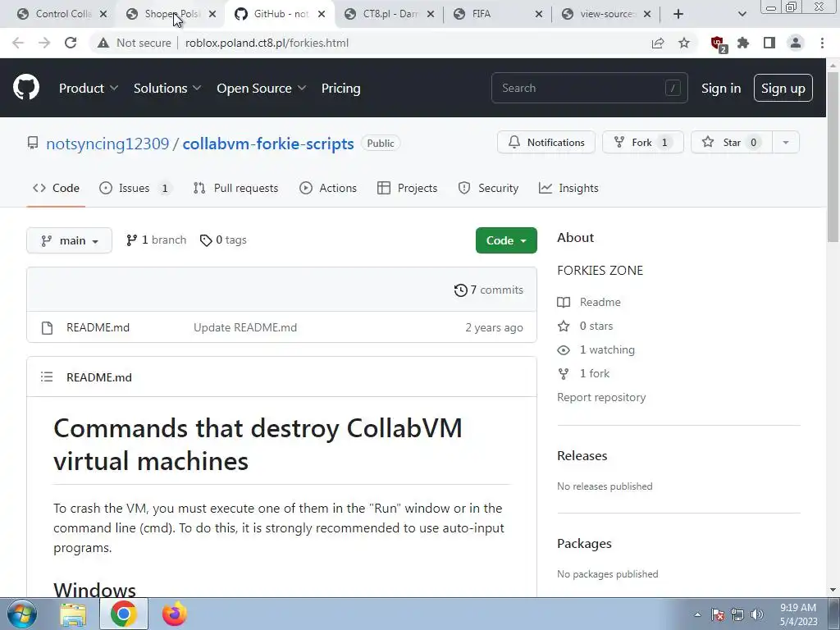The width and height of the screenshot is (840, 630).
Task: Open the uBlock extension icon
Action: [x=718, y=43]
